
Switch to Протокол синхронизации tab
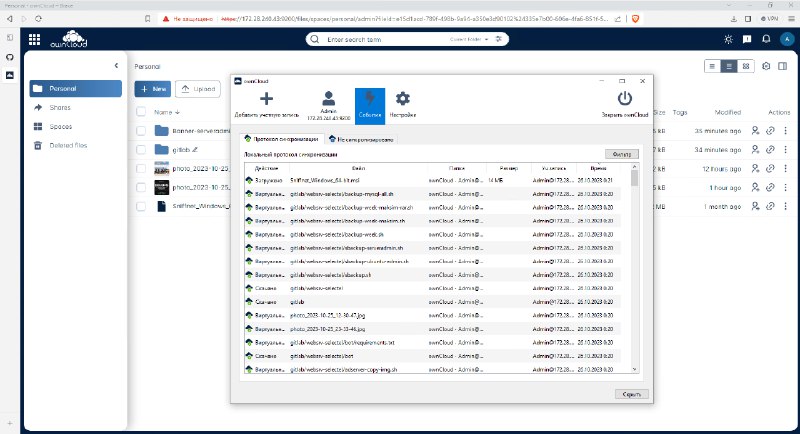click(282, 139)
